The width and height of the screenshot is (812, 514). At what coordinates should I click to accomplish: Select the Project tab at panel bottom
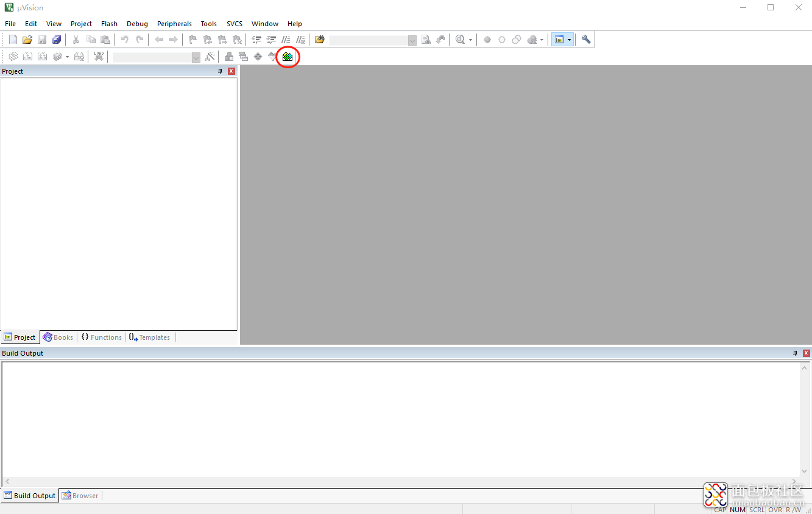pos(20,337)
